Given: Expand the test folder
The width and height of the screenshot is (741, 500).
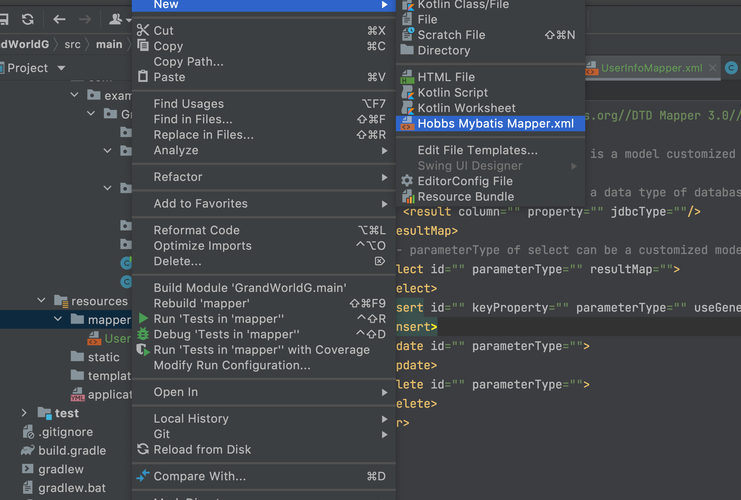Looking at the screenshot, I should click(24, 413).
